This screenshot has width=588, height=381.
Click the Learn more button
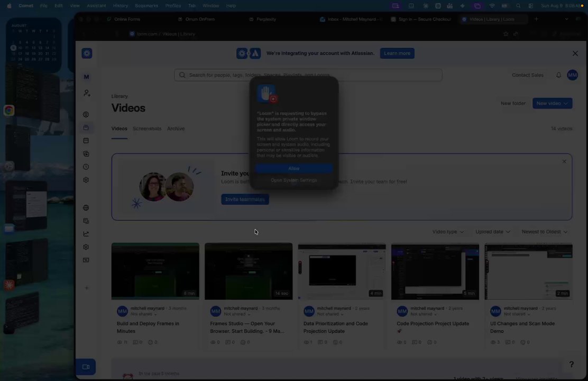397,53
